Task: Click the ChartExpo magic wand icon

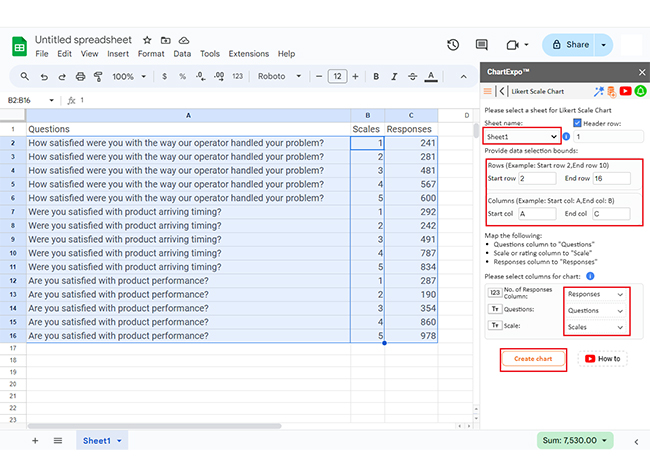Action: coord(598,91)
